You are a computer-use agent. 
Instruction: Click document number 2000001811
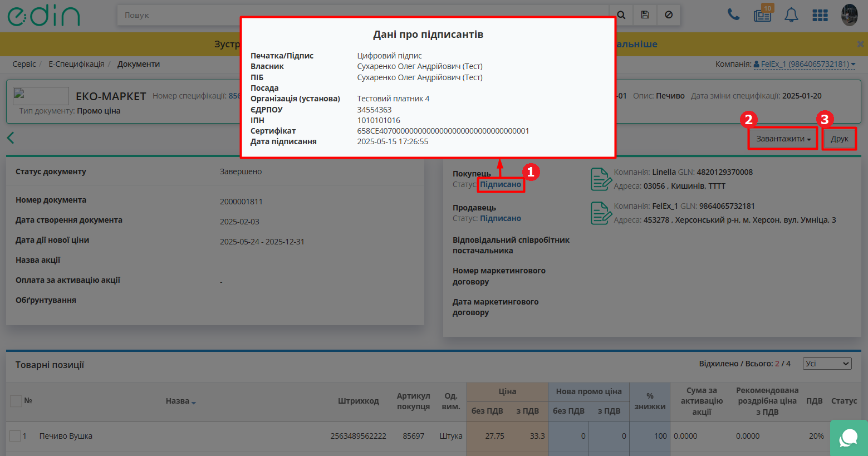(241, 202)
